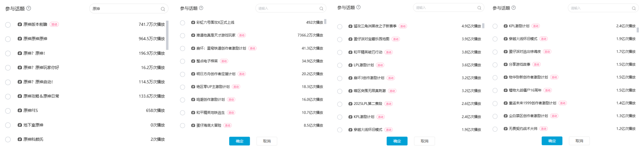Click the magnifier icon in the 原神 search box
The width and height of the screenshot is (644, 149).
(x=163, y=9)
